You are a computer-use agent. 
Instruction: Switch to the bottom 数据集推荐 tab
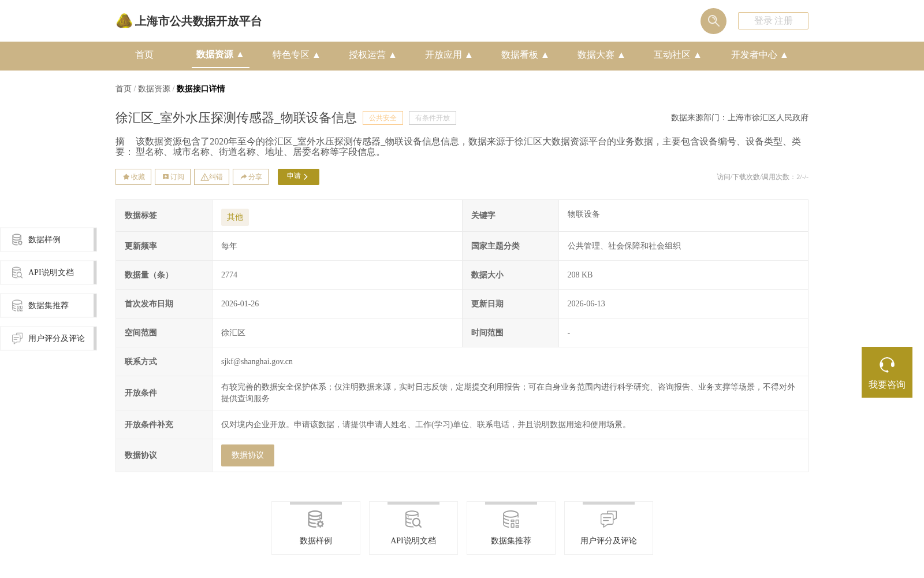point(511,528)
